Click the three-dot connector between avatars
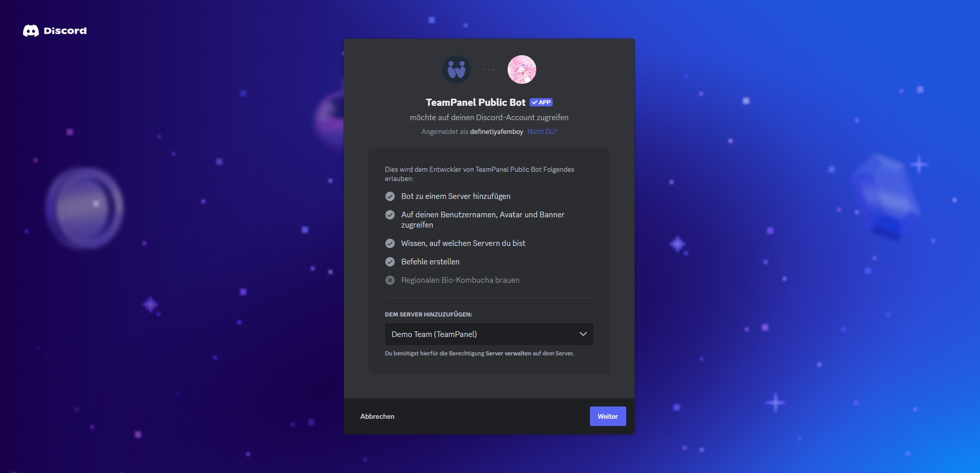This screenshot has width=980, height=473. (489, 70)
